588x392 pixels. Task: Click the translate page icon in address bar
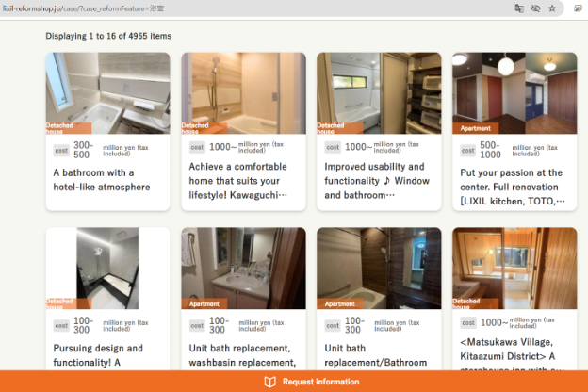pos(519,8)
